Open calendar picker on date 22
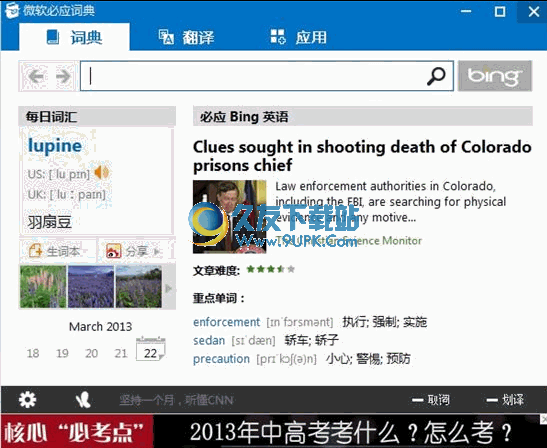 pos(151,349)
